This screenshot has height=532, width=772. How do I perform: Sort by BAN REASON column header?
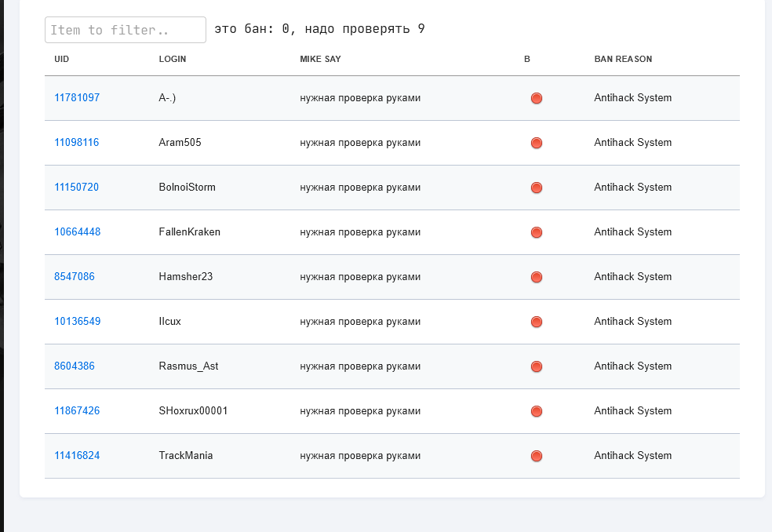[623, 59]
